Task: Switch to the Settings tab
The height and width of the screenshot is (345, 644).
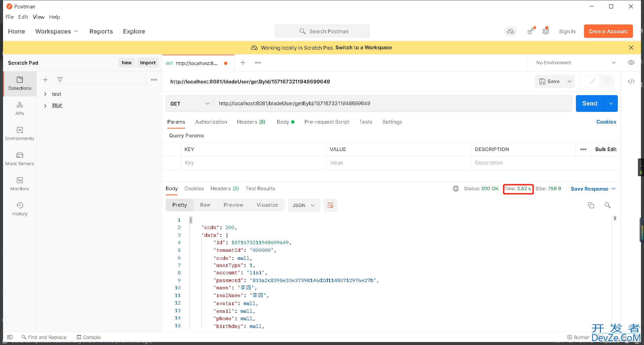Action: coord(392,122)
